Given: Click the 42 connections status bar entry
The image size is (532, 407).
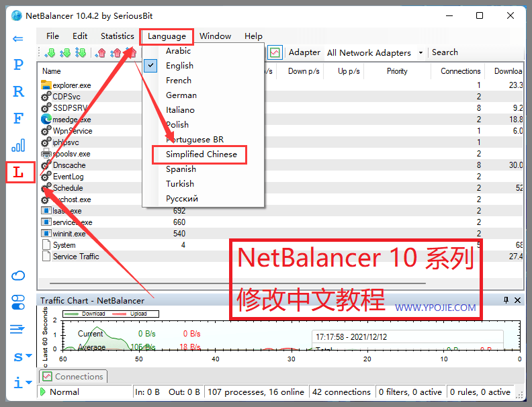Looking at the screenshot, I should coord(341,392).
